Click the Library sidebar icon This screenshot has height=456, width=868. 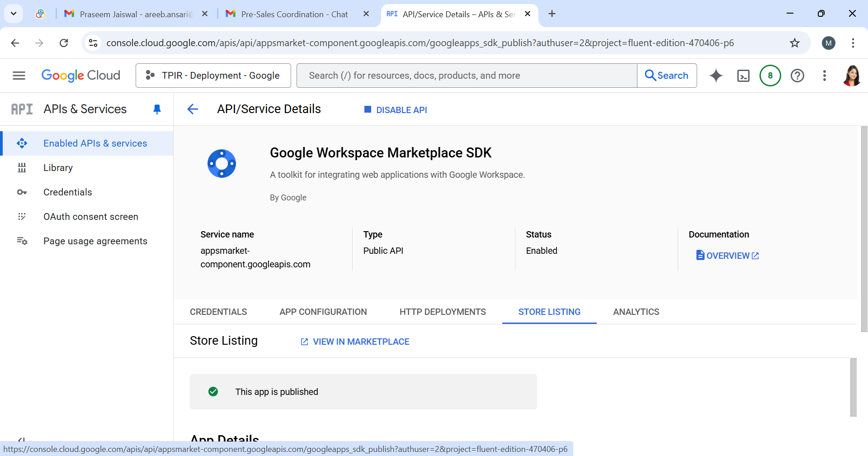click(22, 168)
